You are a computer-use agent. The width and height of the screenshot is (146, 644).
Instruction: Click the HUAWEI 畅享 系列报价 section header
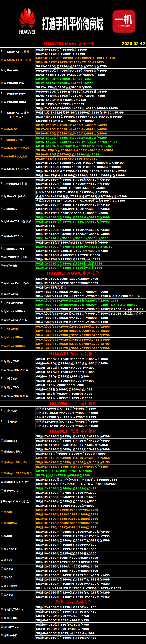73,354
